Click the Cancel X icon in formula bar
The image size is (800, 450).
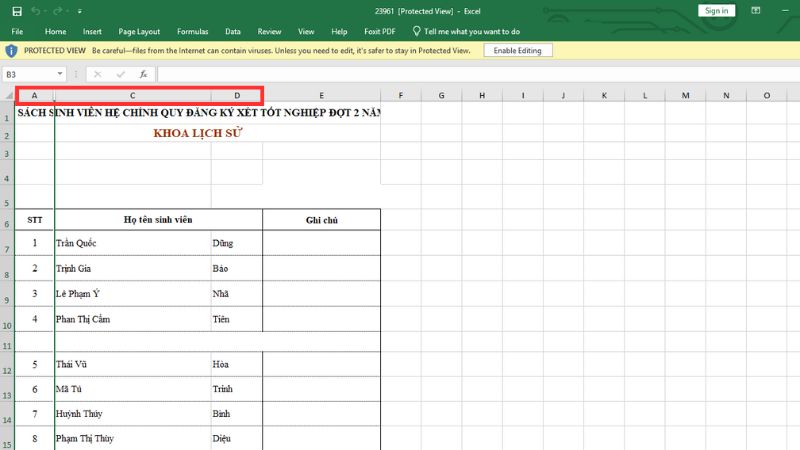click(x=98, y=74)
